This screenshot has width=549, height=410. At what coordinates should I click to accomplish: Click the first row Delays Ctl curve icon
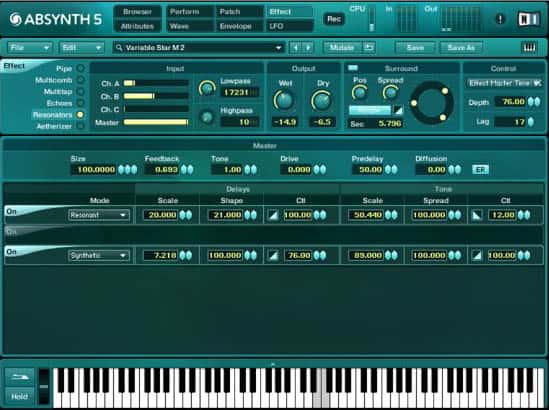(273, 215)
